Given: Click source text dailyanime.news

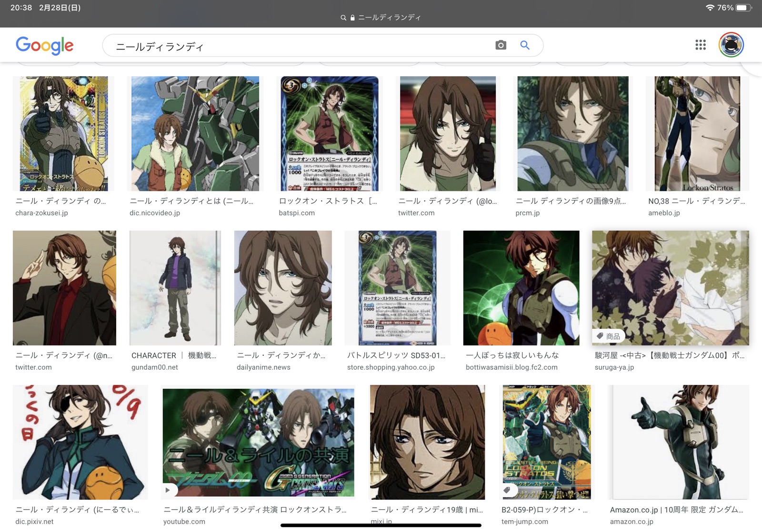Looking at the screenshot, I should tap(263, 367).
